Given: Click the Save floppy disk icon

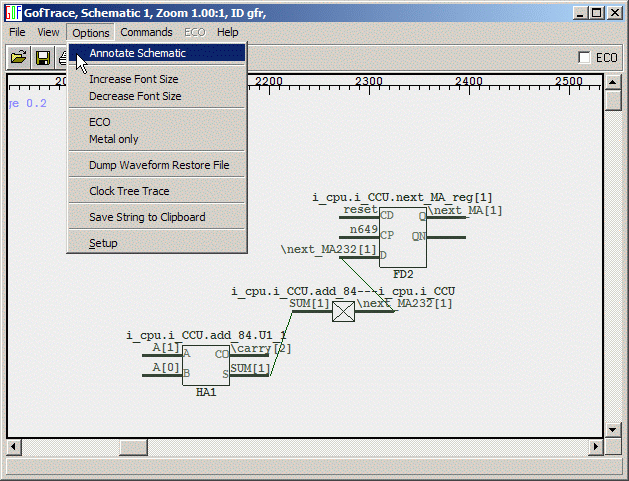Looking at the screenshot, I should 43,57.
